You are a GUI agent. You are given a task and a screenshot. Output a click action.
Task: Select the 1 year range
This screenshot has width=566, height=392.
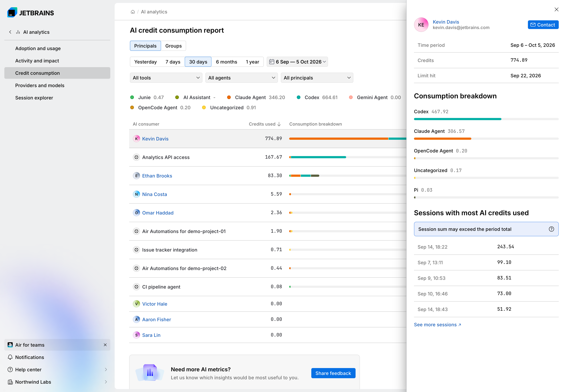252,62
